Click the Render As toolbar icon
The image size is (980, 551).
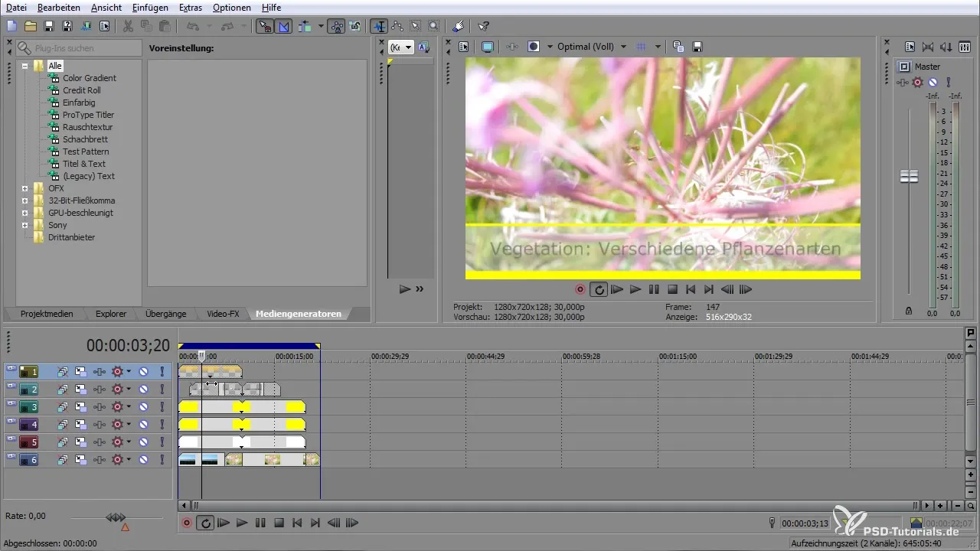tap(86, 26)
